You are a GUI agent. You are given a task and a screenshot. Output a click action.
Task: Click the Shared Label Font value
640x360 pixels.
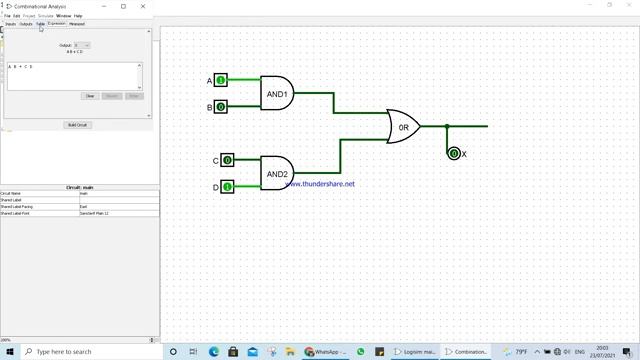(x=119, y=213)
